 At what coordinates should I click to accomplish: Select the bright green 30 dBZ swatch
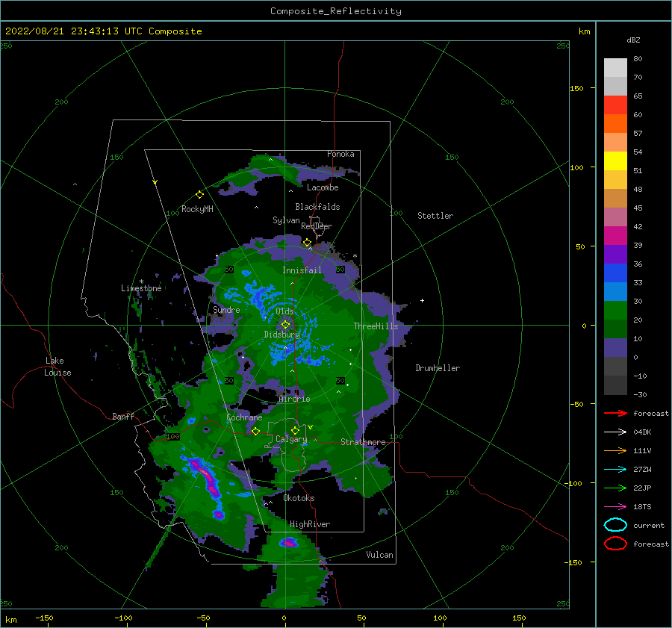(615, 310)
